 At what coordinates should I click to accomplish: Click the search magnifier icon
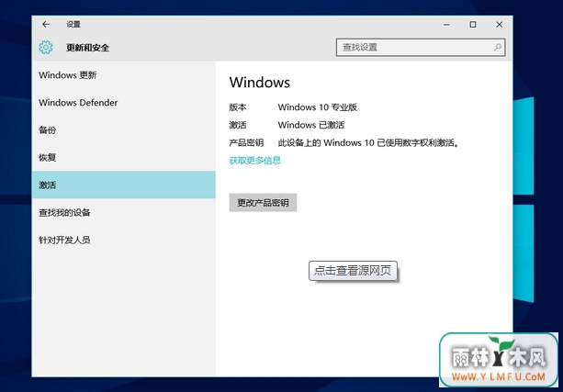point(497,48)
